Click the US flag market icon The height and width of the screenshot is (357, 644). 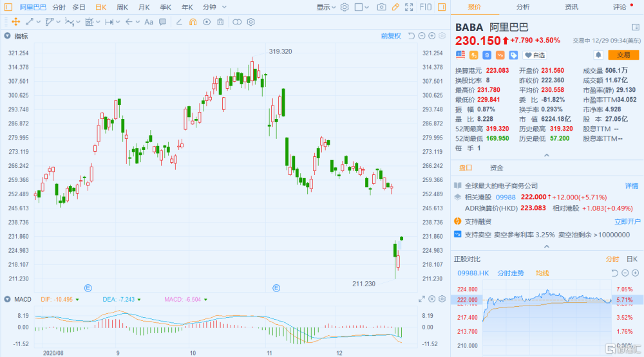[x=460, y=55]
